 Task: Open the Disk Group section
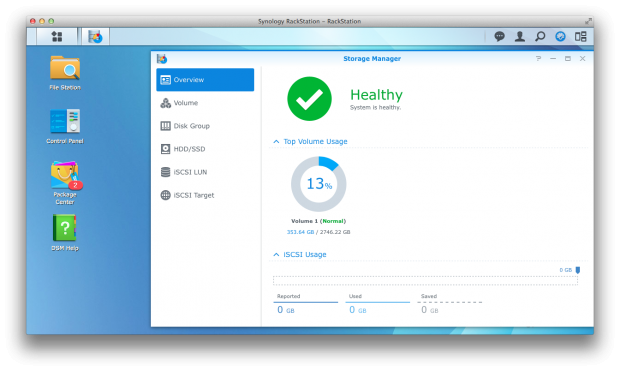pyautogui.click(x=205, y=126)
